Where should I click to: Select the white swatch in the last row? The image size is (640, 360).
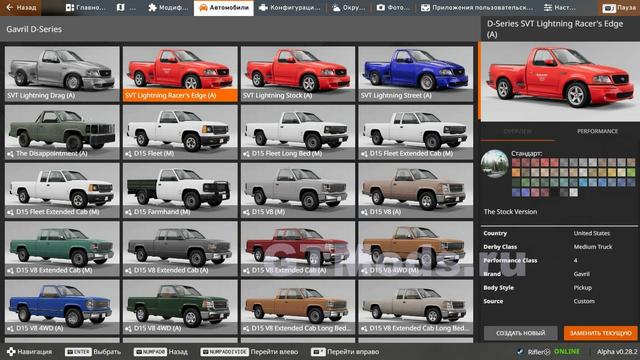pos(573,192)
